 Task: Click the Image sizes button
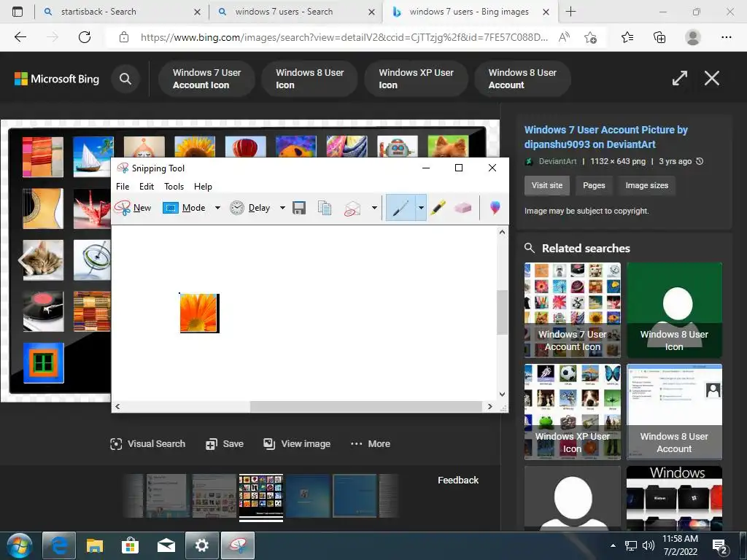(x=646, y=186)
